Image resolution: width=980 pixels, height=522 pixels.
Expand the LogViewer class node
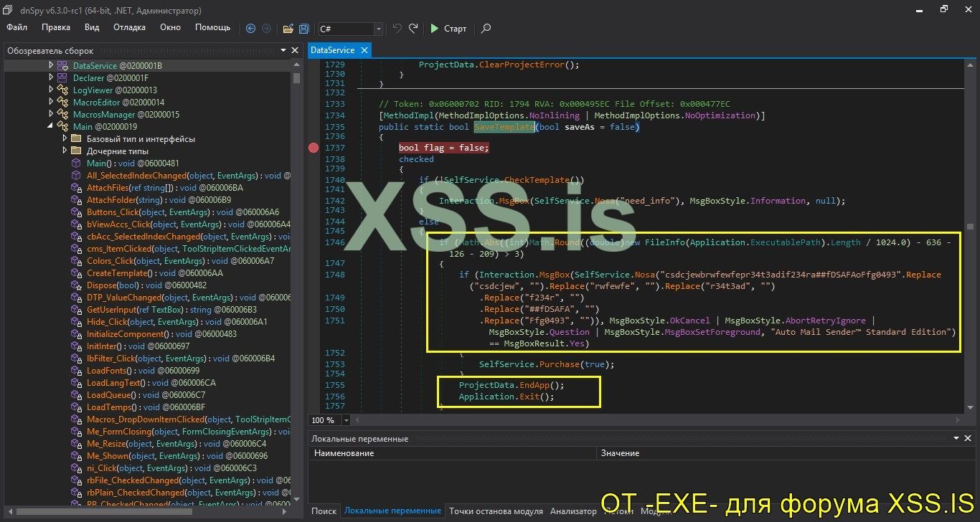coord(51,90)
